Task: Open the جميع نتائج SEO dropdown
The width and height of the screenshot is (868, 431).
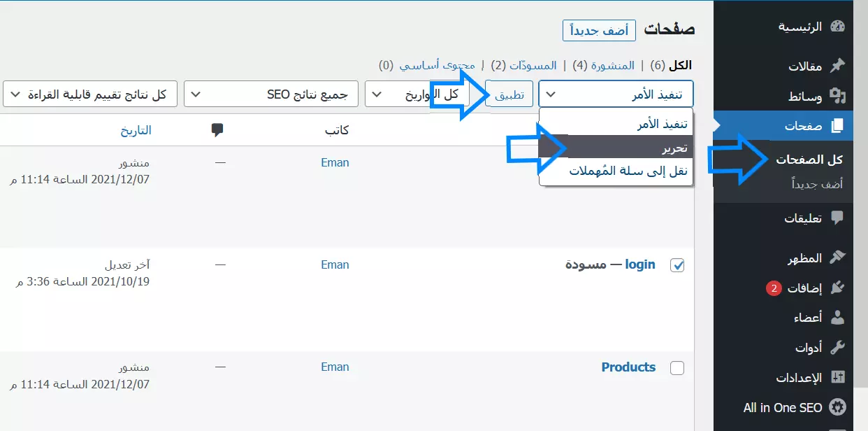Action: 271,94
